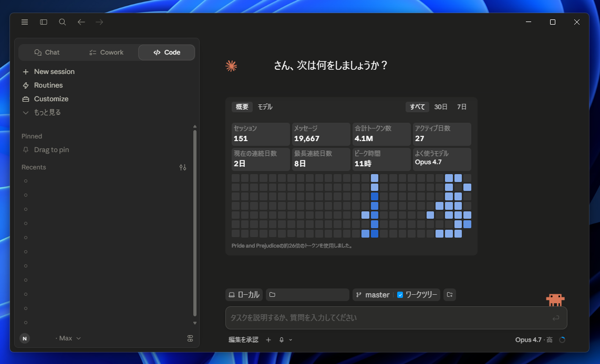Open the Max plan account dropdown
Image resolution: width=600 pixels, height=364 pixels.
pos(68,338)
